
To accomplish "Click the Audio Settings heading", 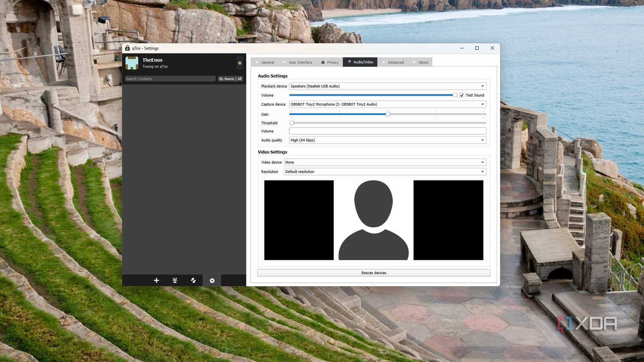I will (273, 76).
